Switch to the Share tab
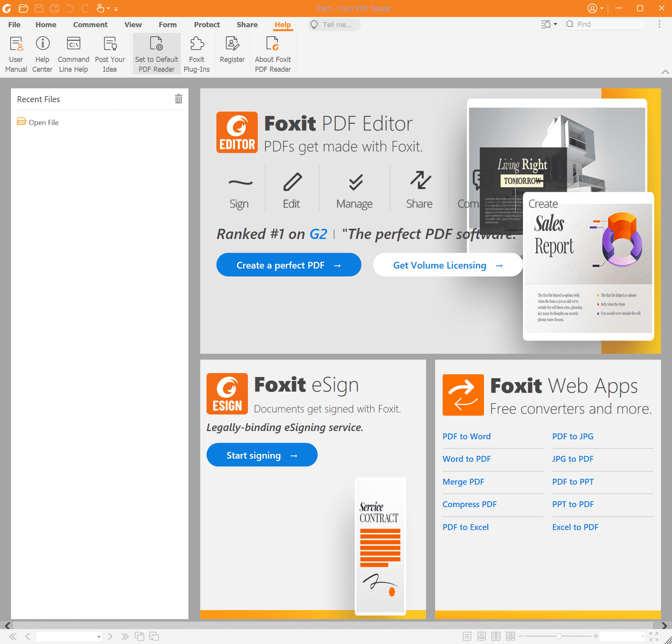The width and height of the screenshot is (672, 644). [247, 24]
